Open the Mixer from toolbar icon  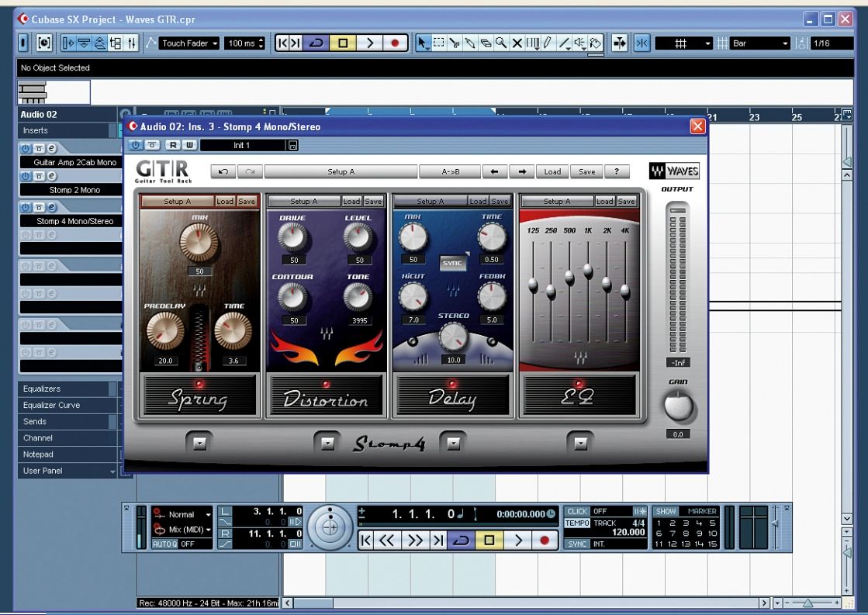[x=132, y=43]
